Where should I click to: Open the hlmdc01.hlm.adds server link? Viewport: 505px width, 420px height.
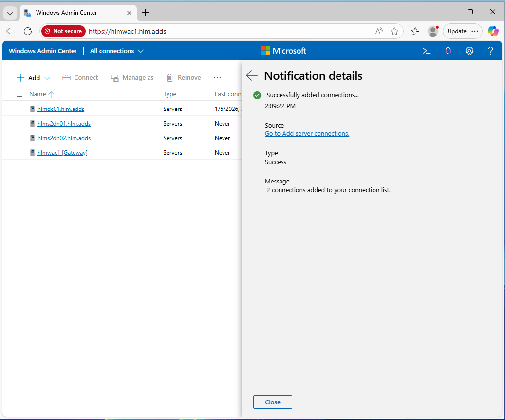[61, 109]
